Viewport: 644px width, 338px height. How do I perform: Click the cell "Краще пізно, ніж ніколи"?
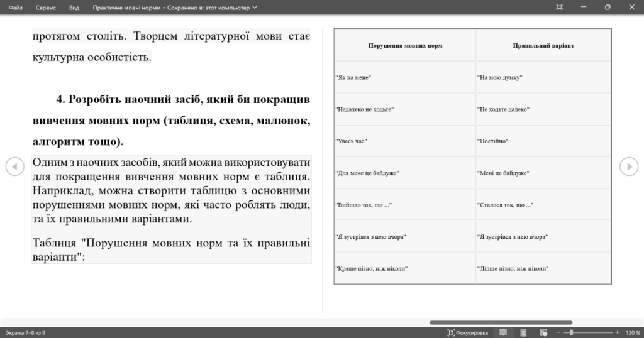[405, 268]
